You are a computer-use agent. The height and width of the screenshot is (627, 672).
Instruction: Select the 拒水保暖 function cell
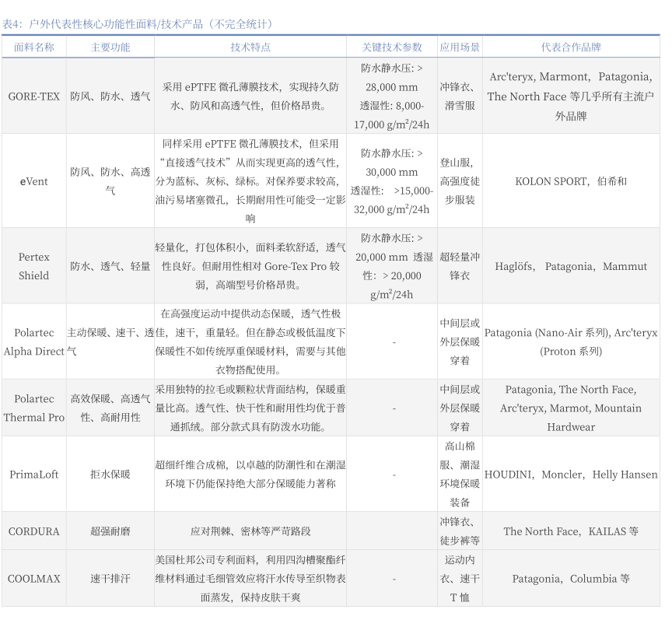point(110,475)
